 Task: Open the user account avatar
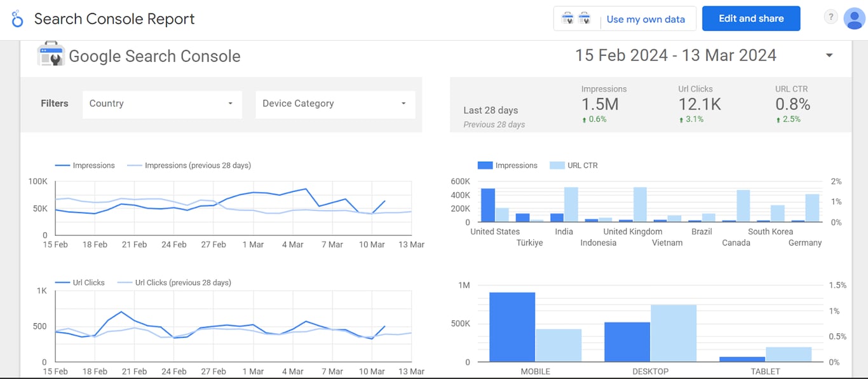pyautogui.click(x=853, y=18)
